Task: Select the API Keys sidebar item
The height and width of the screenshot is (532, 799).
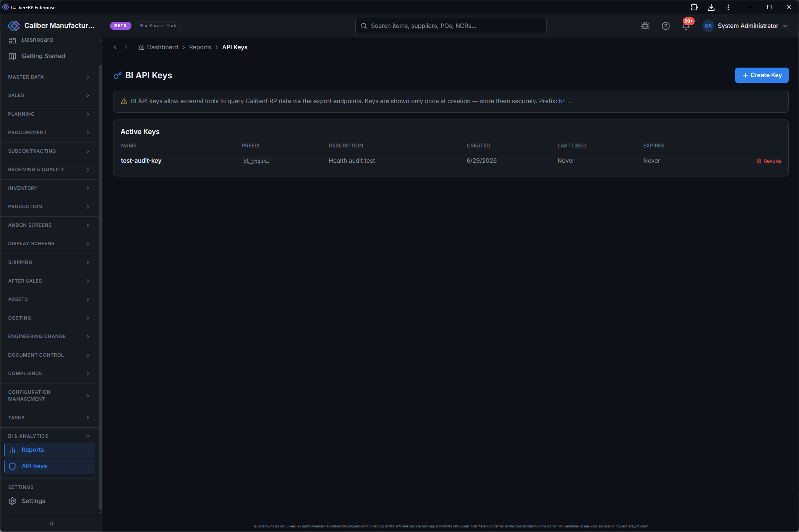Action: pyautogui.click(x=49, y=466)
